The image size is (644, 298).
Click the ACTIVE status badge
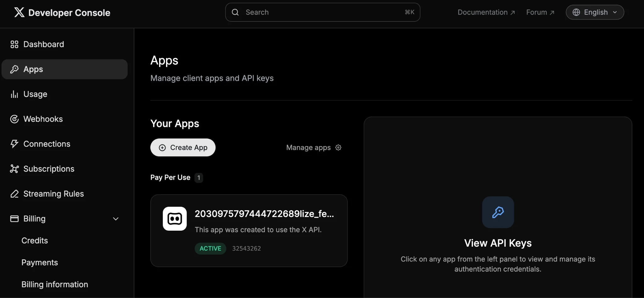point(210,248)
